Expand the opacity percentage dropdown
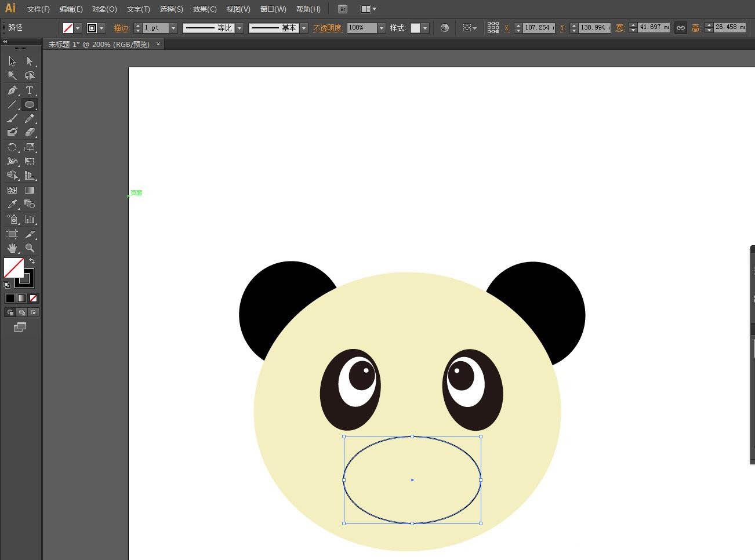 tap(381, 28)
